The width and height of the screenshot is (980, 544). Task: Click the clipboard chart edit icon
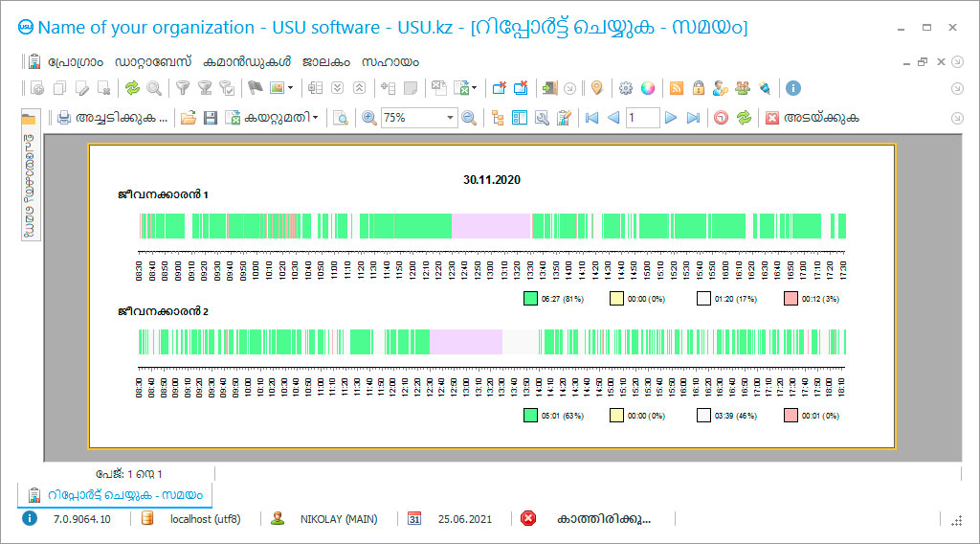(564, 118)
